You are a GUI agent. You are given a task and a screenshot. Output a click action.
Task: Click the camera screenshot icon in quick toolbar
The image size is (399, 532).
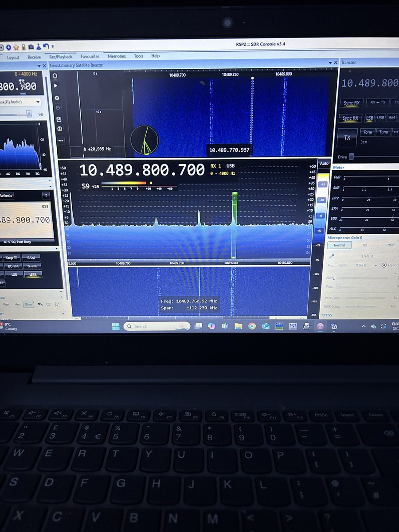pos(31,47)
